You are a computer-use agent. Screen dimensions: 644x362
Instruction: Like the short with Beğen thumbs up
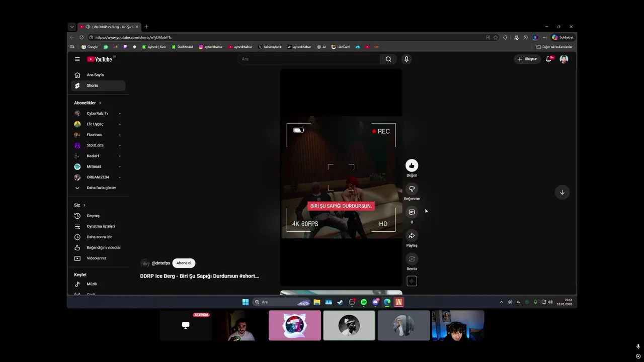point(412,165)
